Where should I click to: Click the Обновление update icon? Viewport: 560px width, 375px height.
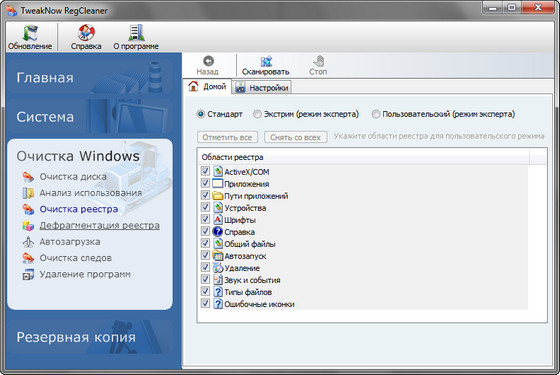[30, 33]
